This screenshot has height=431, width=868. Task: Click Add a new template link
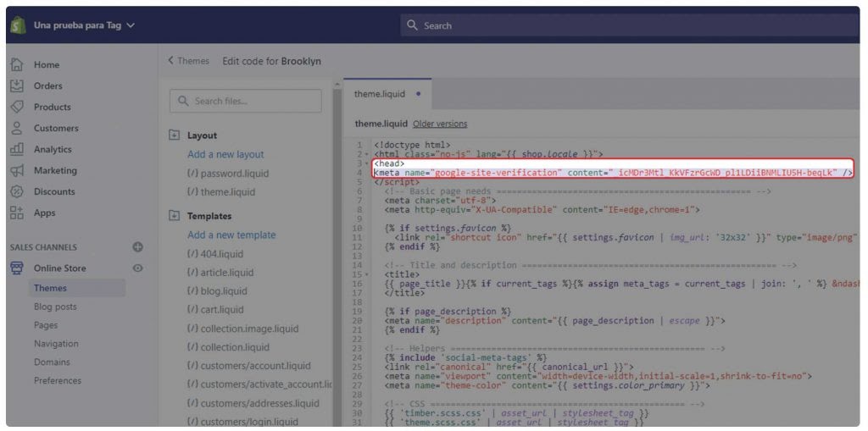(231, 235)
